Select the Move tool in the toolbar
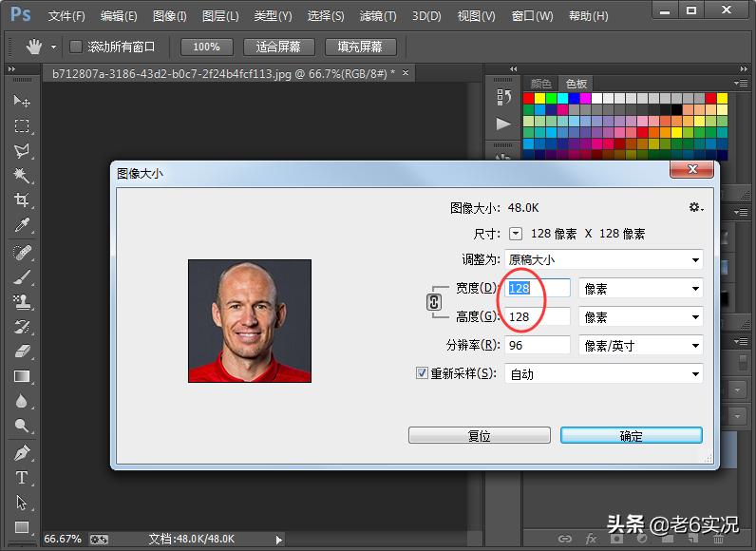The height and width of the screenshot is (551, 756). pos(21,101)
